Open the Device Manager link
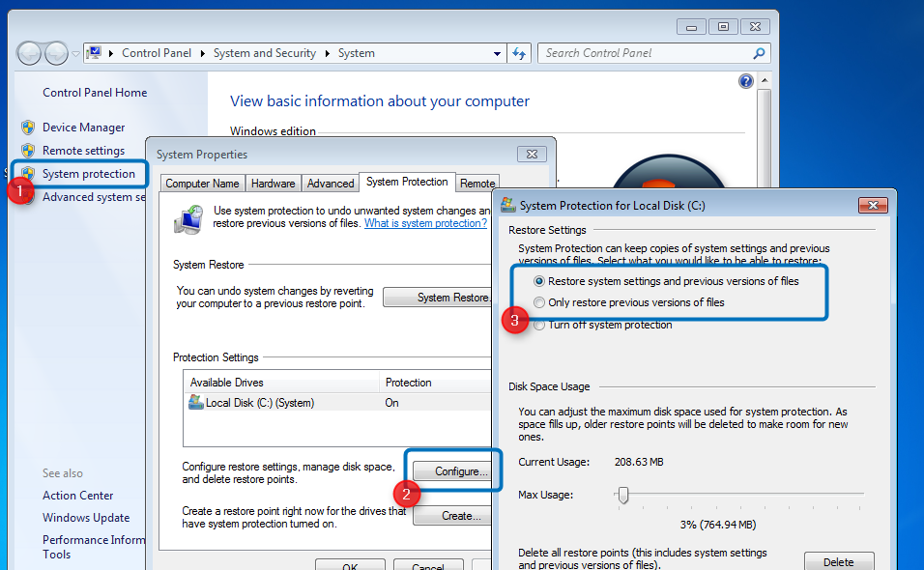 coord(84,128)
